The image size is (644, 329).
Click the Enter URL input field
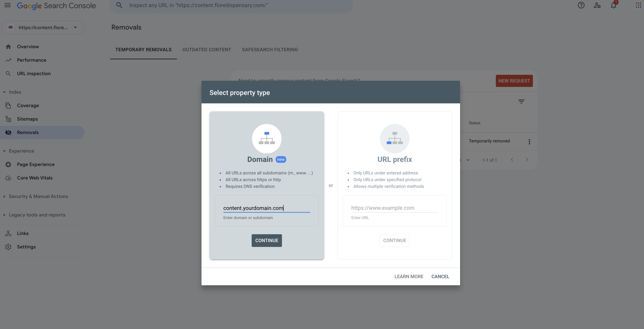[394, 208]
